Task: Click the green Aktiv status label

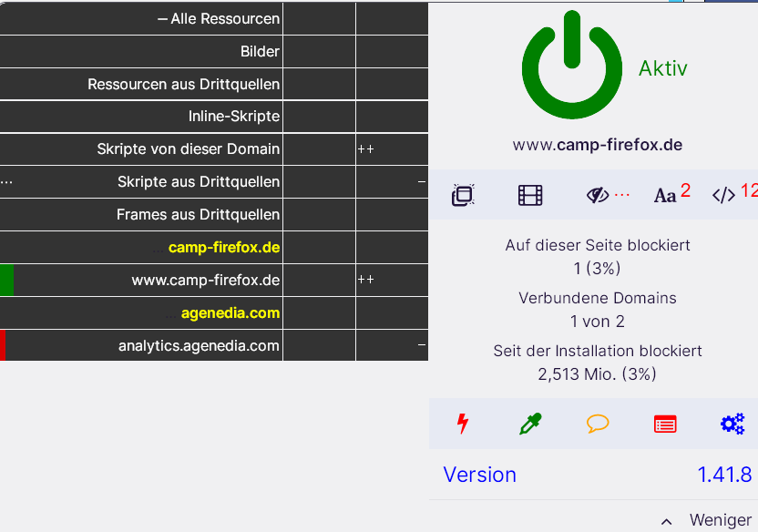Action: pyautogui.click(x=662, y=68)
